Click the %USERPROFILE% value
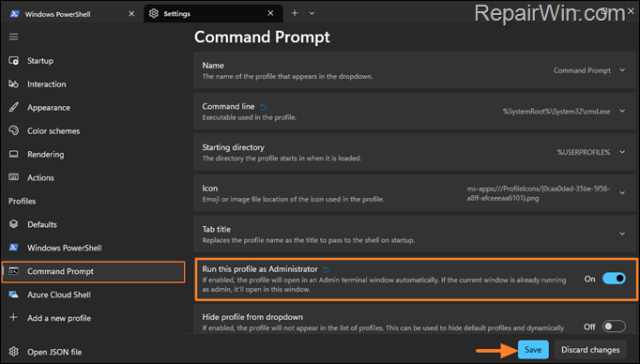 584,152
